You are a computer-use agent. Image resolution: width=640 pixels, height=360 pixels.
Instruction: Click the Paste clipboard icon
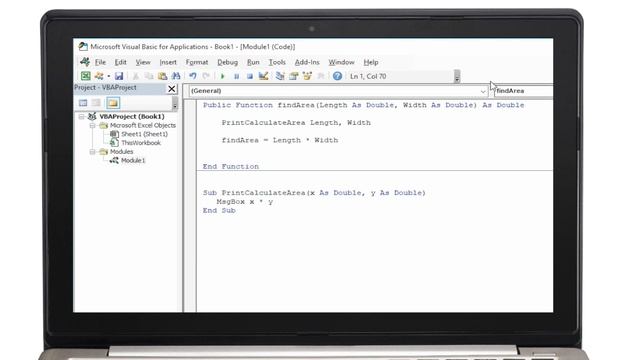[x=162, y=76]
